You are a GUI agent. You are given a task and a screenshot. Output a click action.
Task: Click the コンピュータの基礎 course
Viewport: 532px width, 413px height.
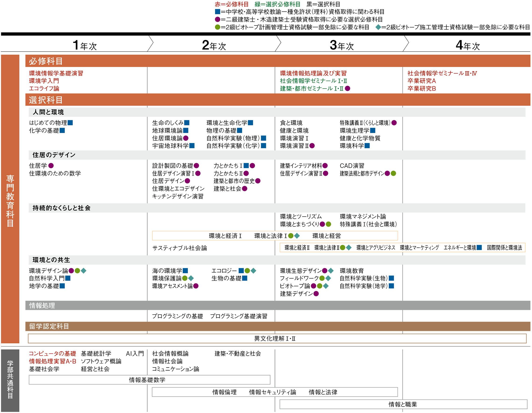(52, 353)
